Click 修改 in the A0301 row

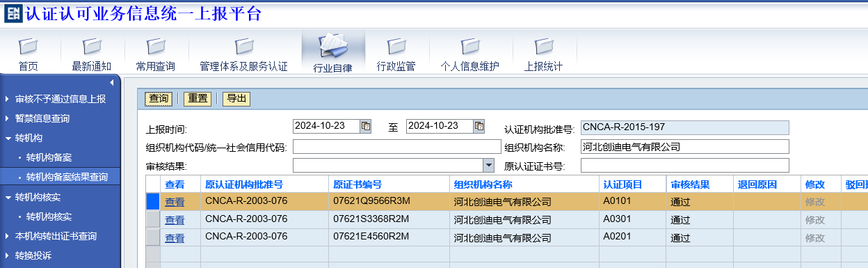tap(815, 220)
